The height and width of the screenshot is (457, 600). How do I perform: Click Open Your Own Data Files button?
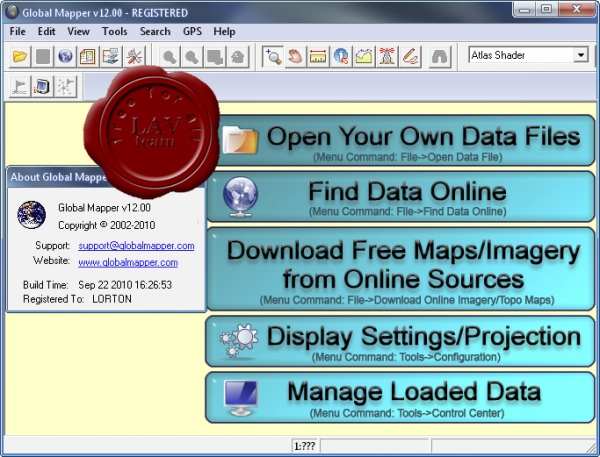[406, 140]
